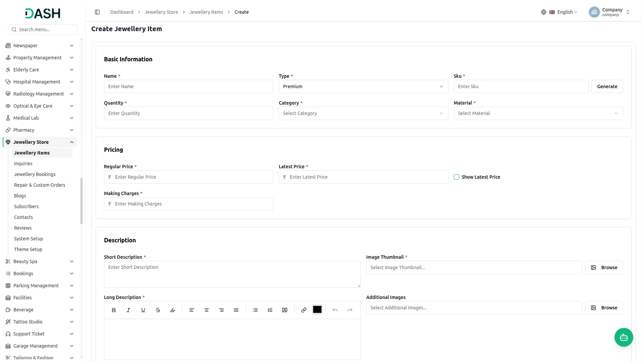Open the Select Category dropdown
The image size is (644, 362).
(363, 113)
